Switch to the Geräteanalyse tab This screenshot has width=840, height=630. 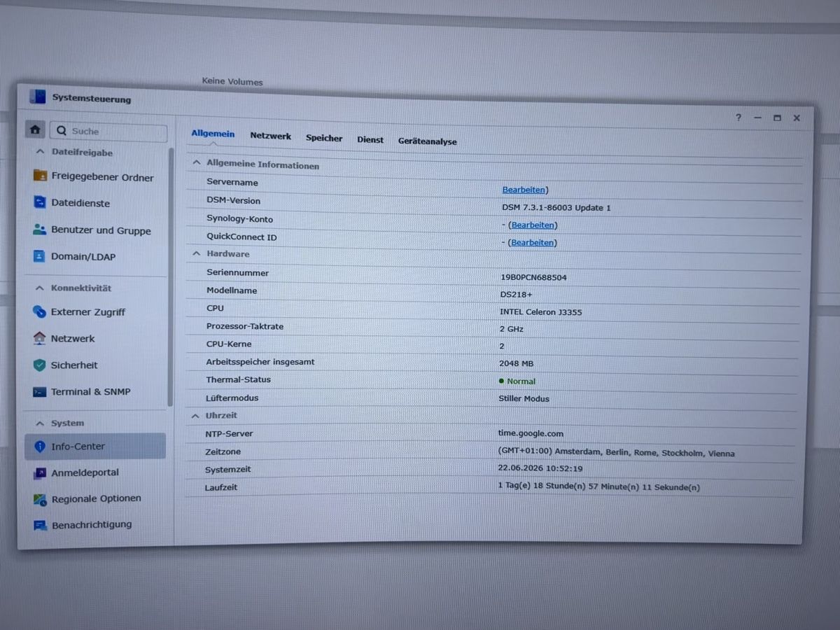[x=427, y=141]
